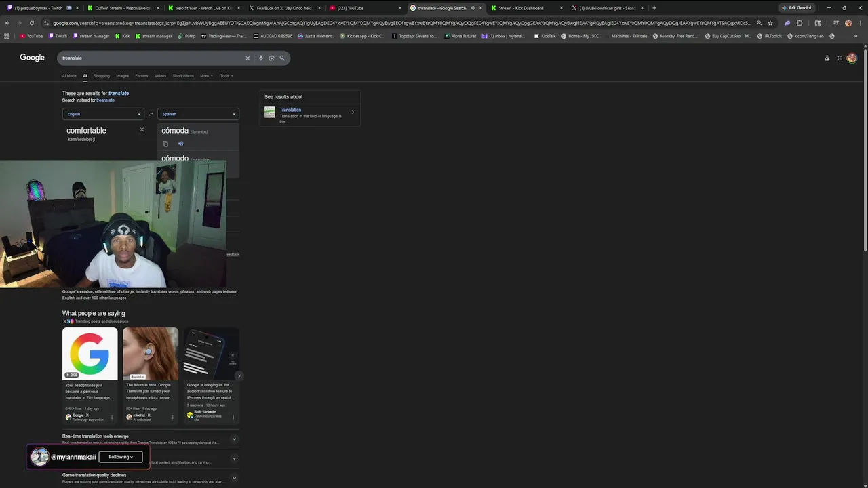This screenshot has height=488, width=868.
Task: Select the Forums search tab
Action: (141, 76)
